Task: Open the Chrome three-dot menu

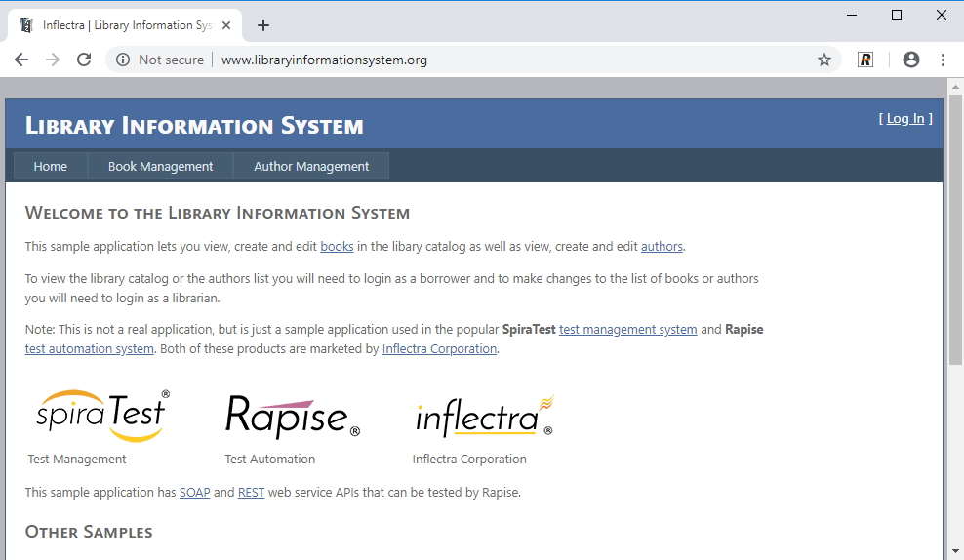Action: (943, 60)
